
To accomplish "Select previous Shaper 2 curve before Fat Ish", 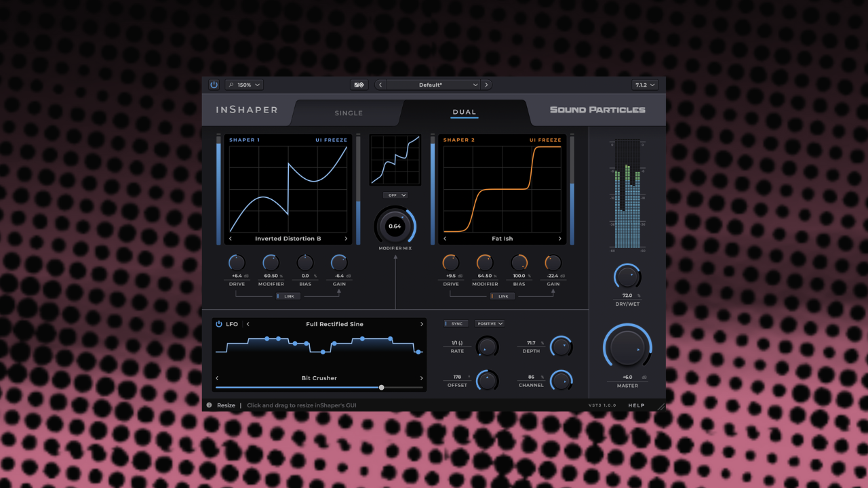I will [445, 239].
